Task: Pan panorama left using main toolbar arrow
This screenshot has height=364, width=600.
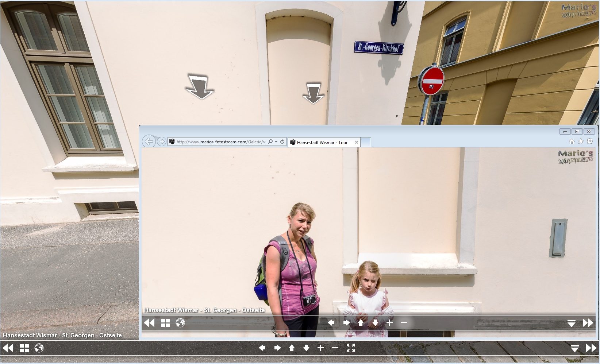Action: pos(262,348)
